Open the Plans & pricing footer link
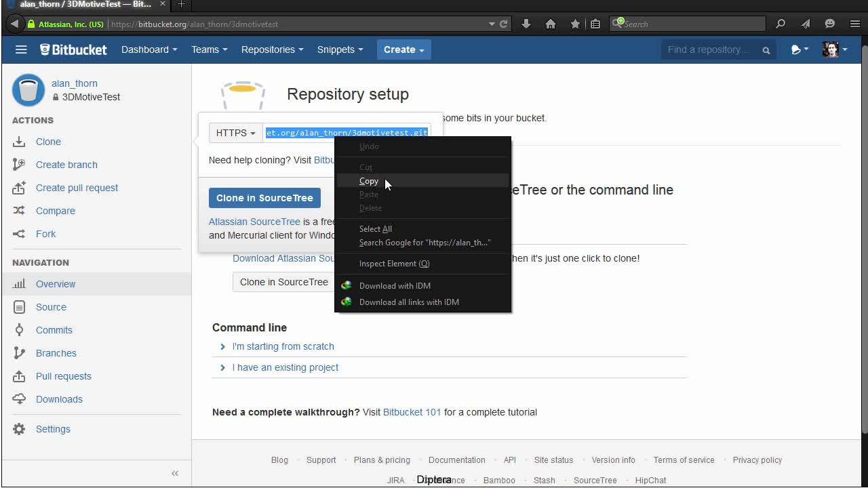This screenshot has width=868, height=488. click(382, 460)
